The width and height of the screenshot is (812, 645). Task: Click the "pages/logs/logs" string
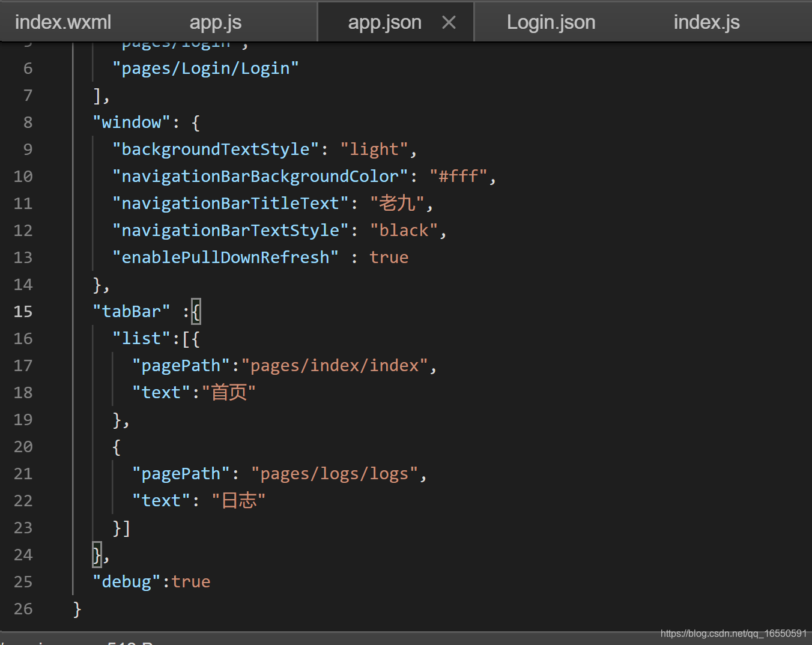(x=335, y=474)
